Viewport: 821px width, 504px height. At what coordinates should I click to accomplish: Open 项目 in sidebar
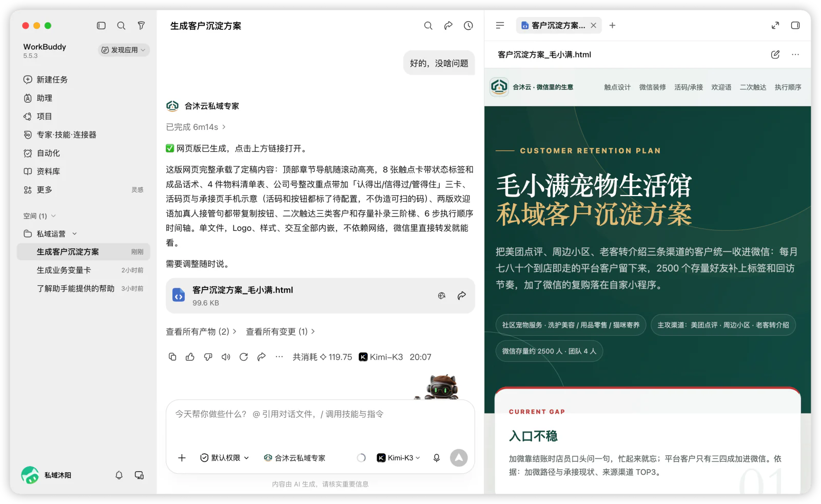pos(84,117)
